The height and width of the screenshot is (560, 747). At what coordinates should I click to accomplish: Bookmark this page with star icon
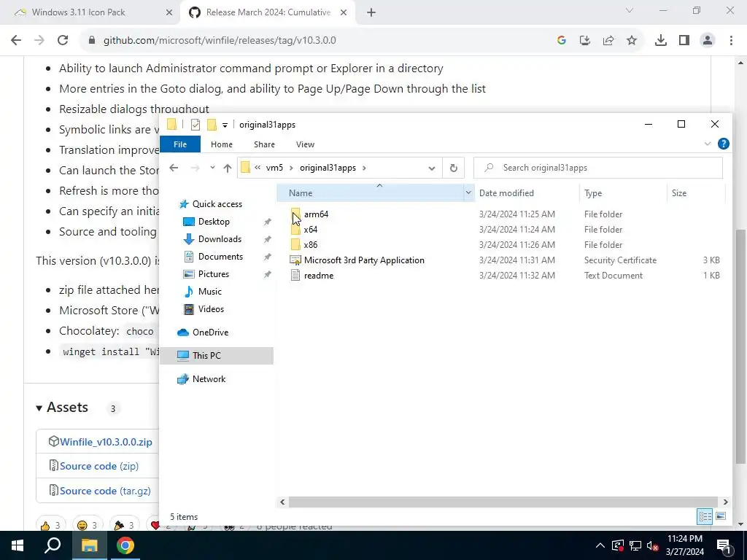coord(632,41)
